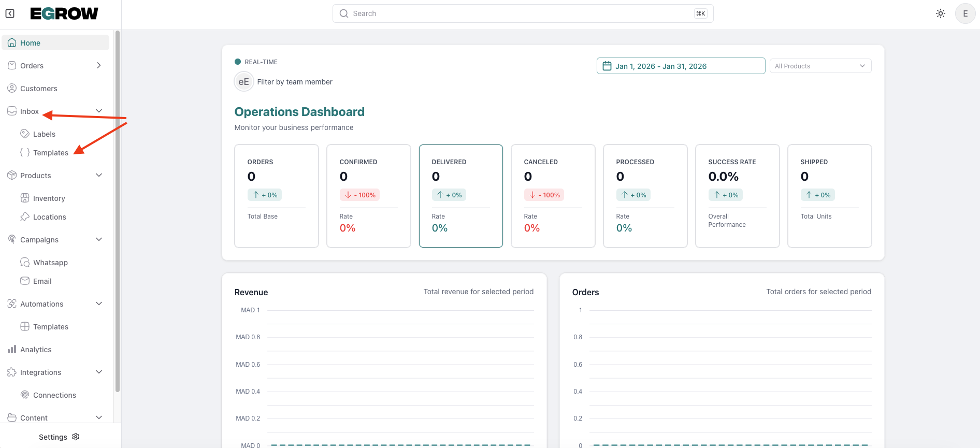Click the settings gear icon
The width and height of the screenshot is (980, 448).
(76, 437)
